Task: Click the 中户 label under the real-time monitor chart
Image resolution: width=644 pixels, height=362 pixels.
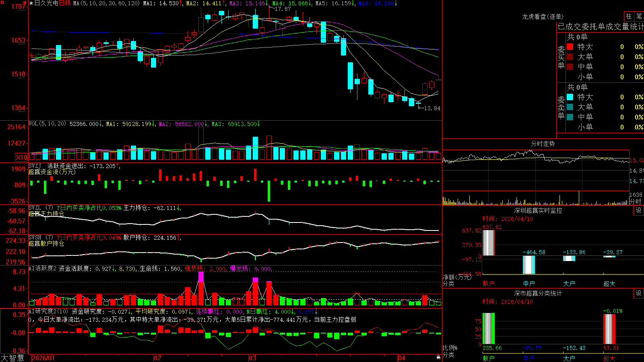Action: point(529,284)
